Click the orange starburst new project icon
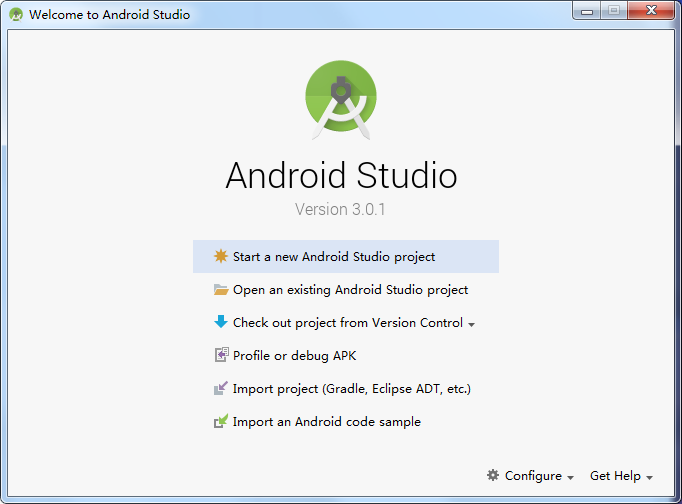Screen dimensions: 682x504 pyautogui.click(x=221, y=256)
